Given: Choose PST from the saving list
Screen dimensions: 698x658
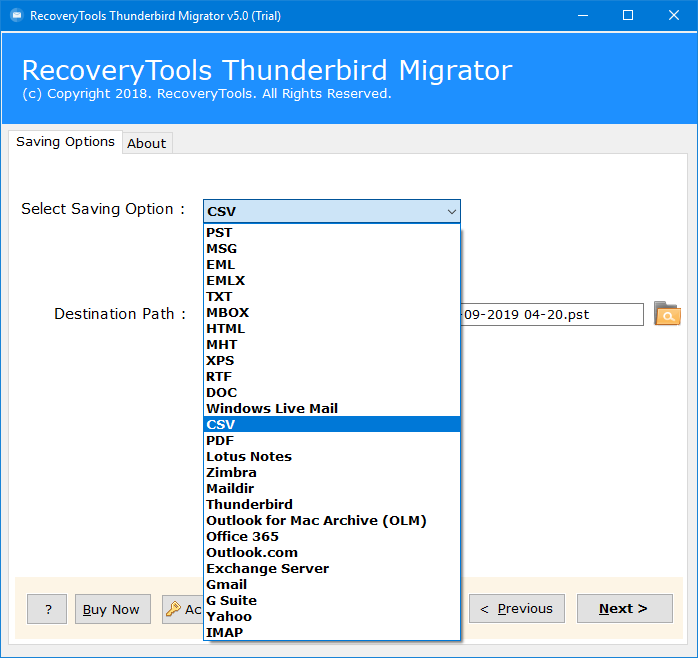Looking at the screenshot, I should (332, 232).
